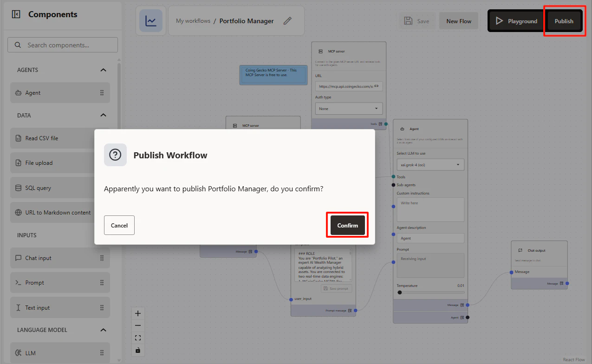The width and height of the screenshot is (592, 364).
Task: Click the Save prompt button in the prompt node
Action: 336,288
